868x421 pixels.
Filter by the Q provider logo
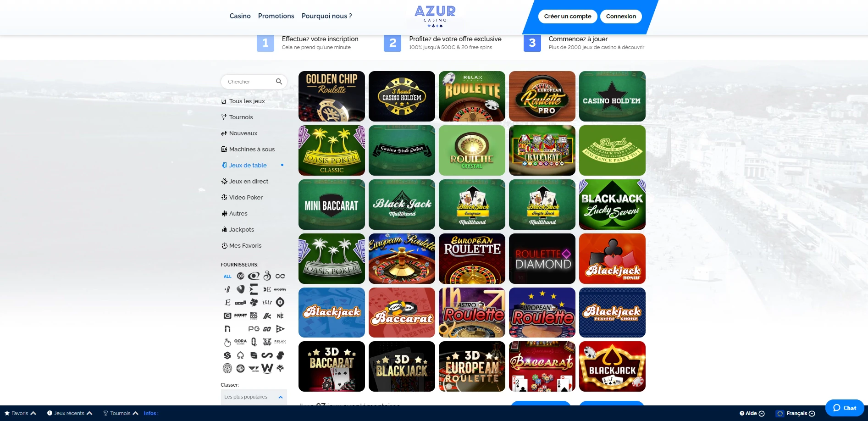click(x=254, y=342)
